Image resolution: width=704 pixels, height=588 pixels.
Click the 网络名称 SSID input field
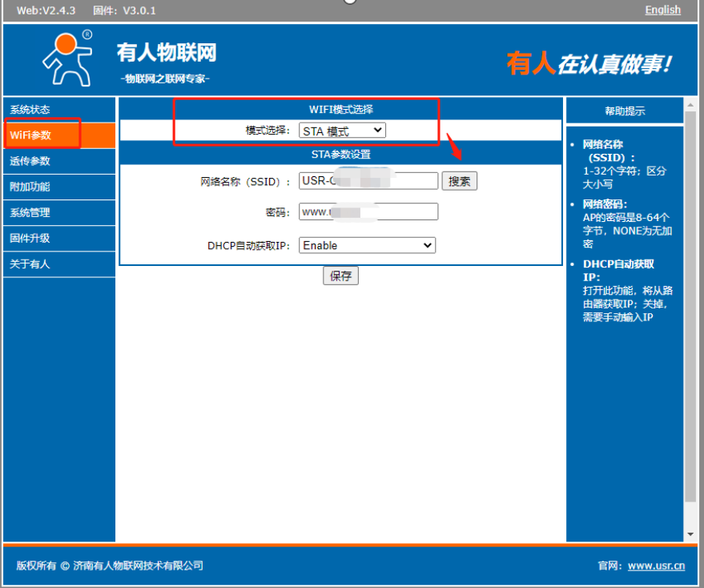[368, 181]
